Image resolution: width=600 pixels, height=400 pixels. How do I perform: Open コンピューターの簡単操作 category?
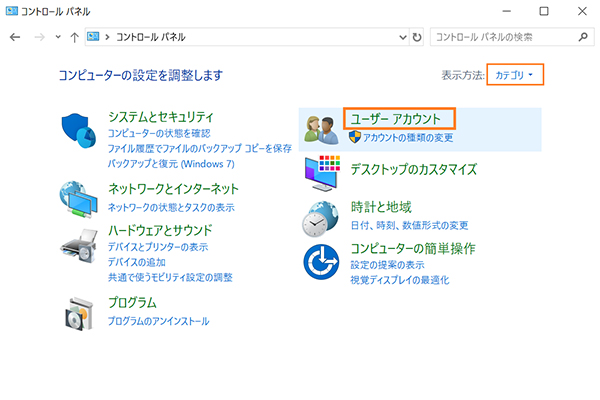[x=413, y=248]
